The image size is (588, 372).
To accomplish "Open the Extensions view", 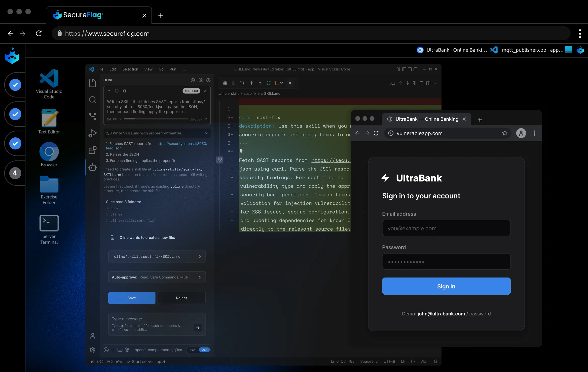I will [93, 150].
